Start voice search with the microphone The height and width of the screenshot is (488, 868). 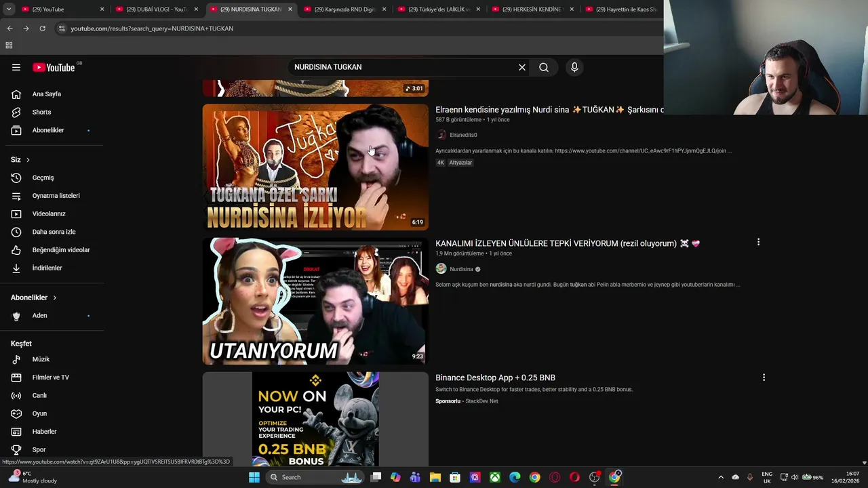[x=574, y=67]
